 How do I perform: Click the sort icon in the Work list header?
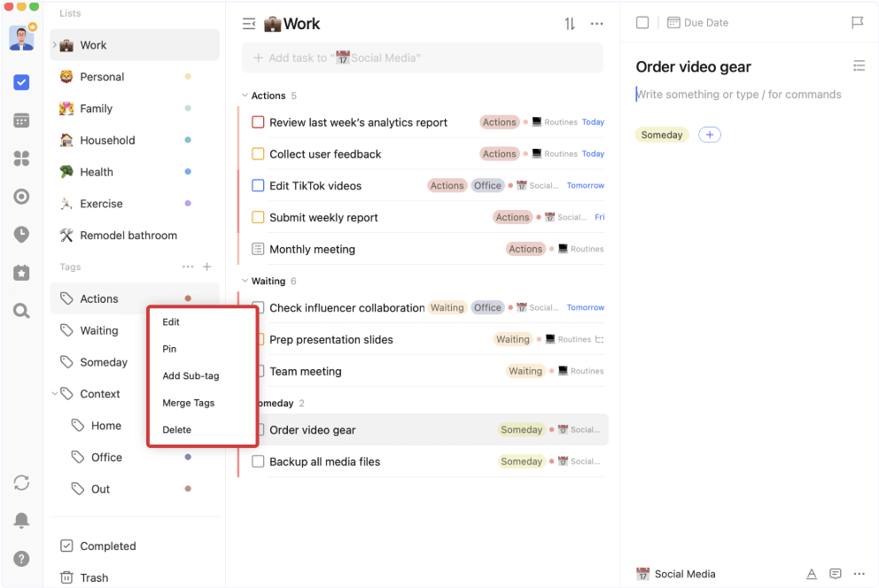(x=568, y=24)
